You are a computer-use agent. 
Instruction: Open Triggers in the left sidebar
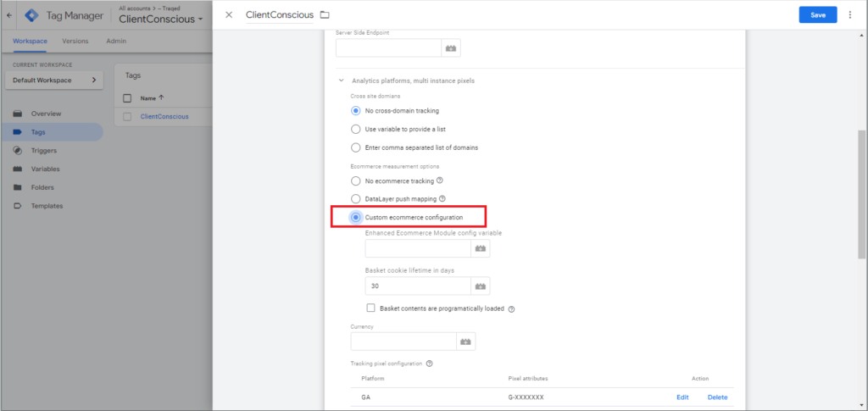43,150
